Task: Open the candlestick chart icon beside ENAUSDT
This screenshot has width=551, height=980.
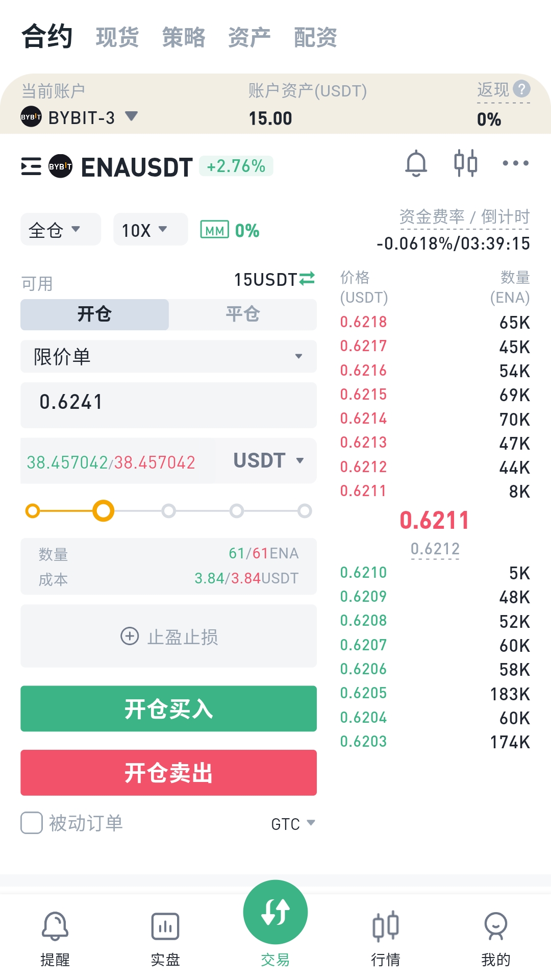Action: tap(465, 163)
